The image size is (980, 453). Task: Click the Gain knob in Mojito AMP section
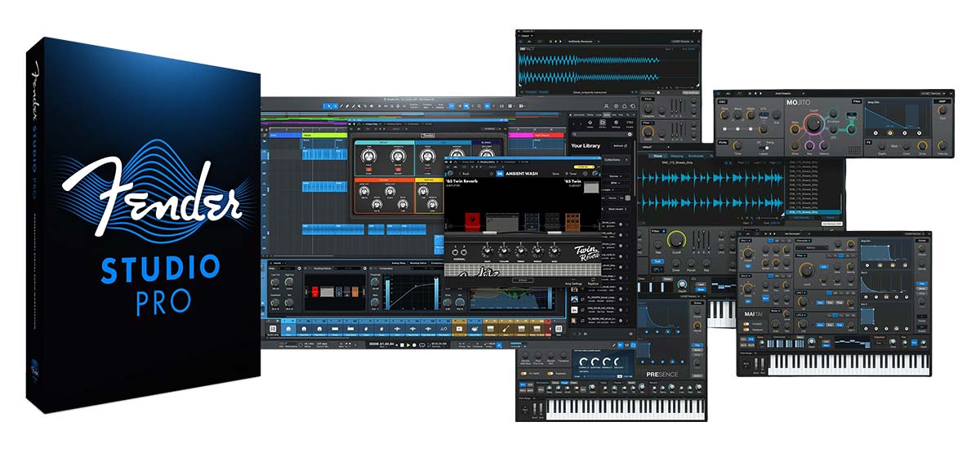[x=942, y=110]
